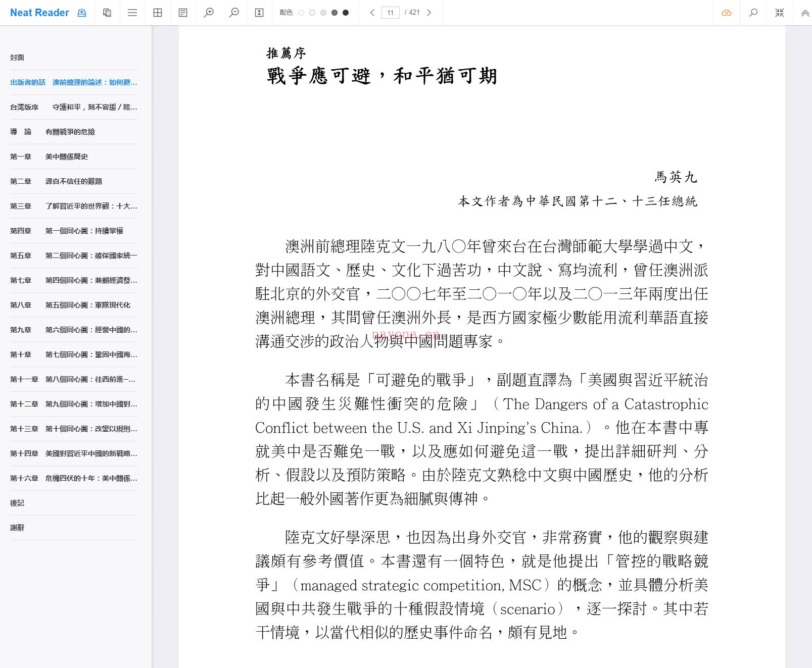Open 第四章 第一個同心圓 entry
Screen dimensions: 812x668
[x=74, y=231]
